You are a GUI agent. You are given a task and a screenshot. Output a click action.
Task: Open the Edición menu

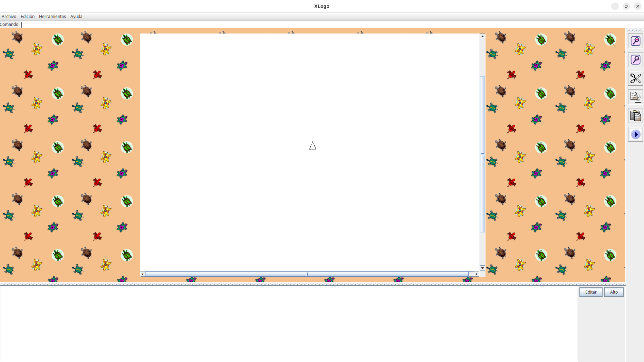[x=28, y=17]
